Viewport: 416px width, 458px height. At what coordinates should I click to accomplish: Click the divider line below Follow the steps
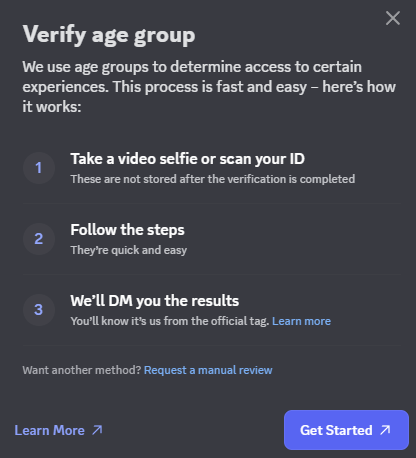(212, 274)
